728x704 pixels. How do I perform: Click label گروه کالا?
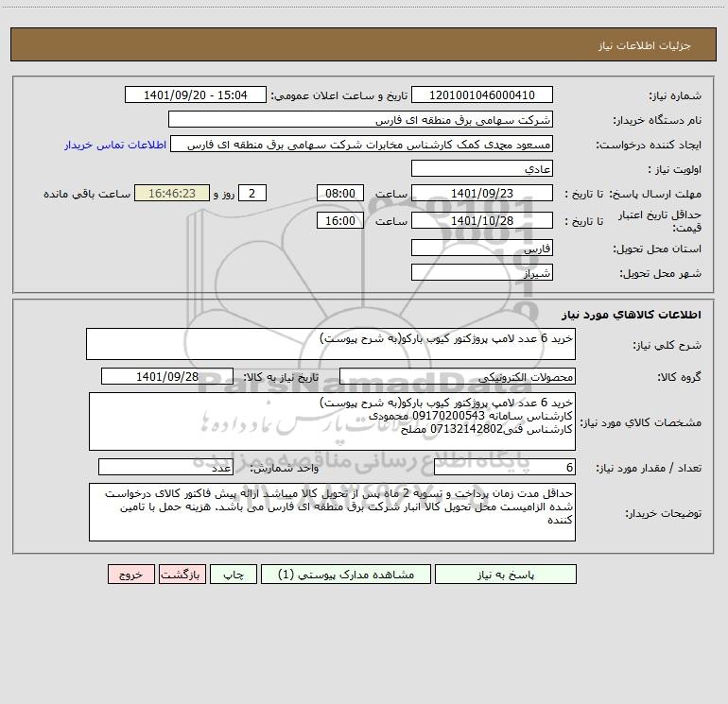tap(679, 377)
